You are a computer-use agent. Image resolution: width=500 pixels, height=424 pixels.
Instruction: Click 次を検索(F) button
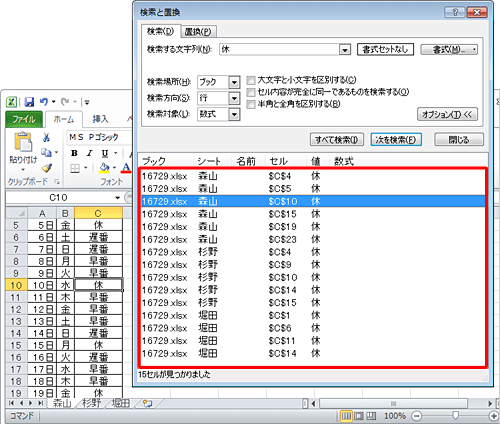point(396,140)
